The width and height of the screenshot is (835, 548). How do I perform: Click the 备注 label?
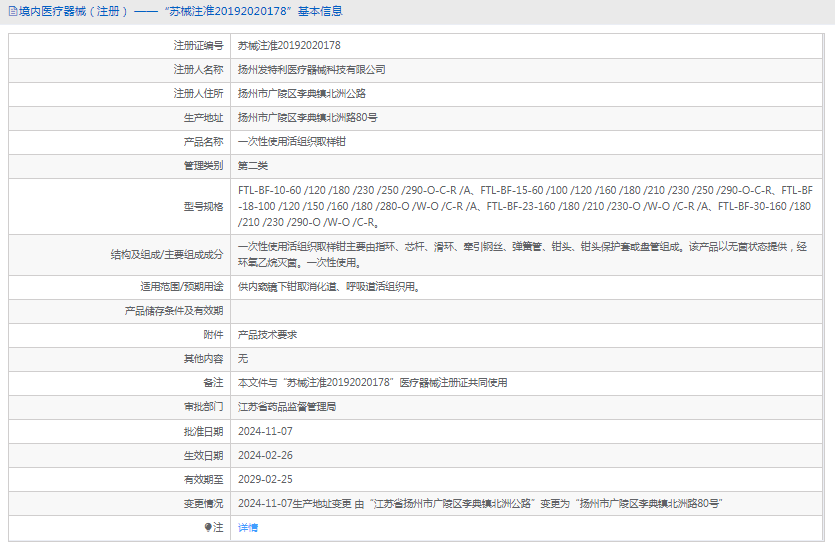point(213,383)
